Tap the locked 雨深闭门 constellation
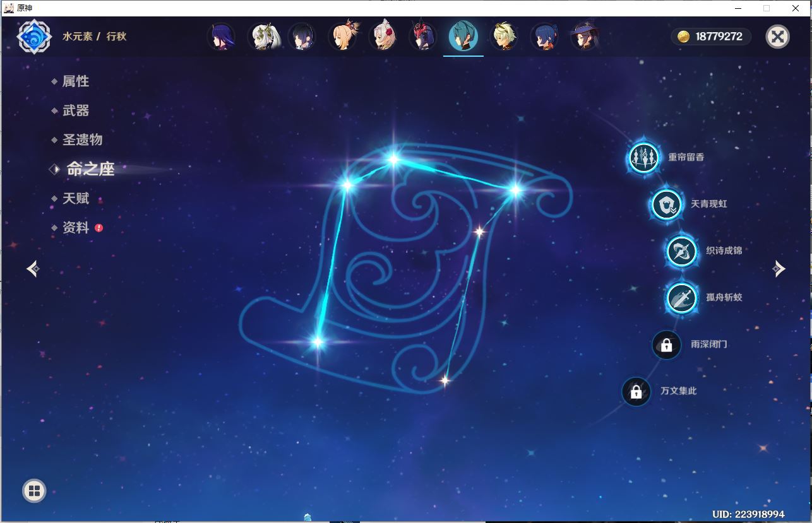This screenshot has width=812, height=523. (666, 344)
